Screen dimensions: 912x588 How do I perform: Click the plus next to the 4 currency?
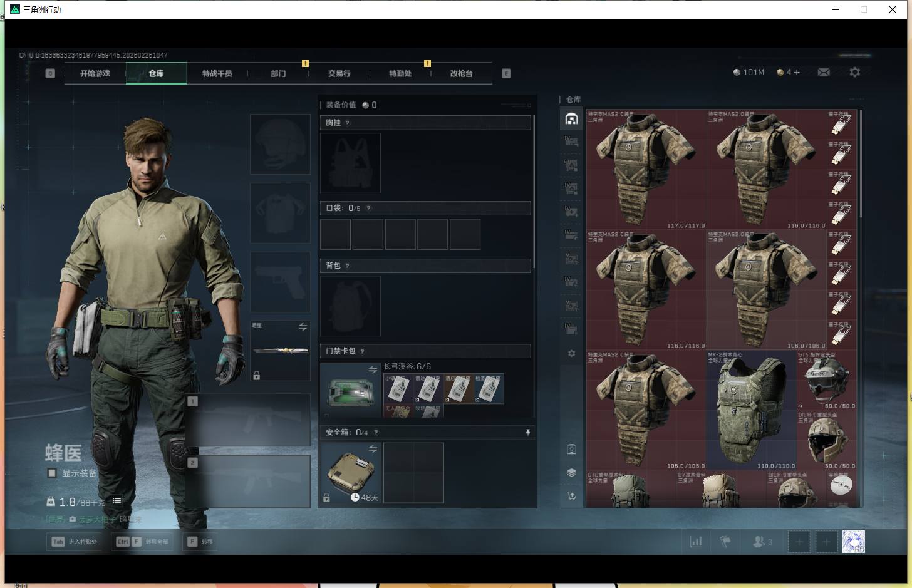(796, 72)
